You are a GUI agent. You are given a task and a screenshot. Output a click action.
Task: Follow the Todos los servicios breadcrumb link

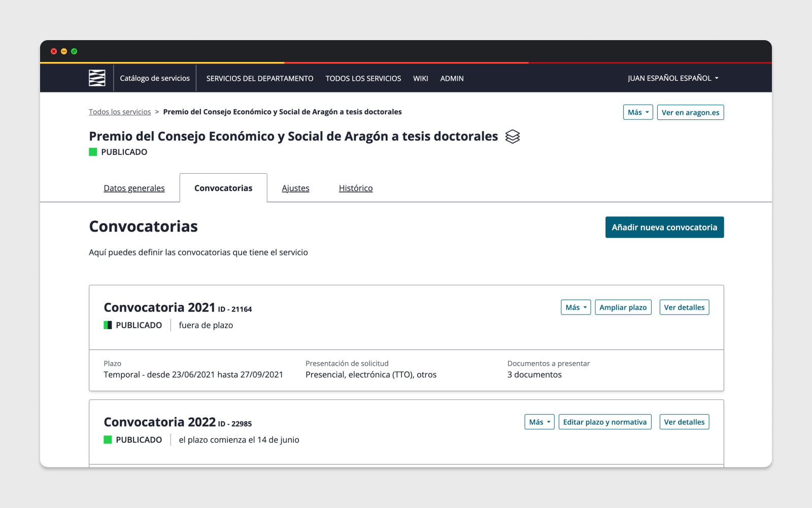click(x=120, y=112)
